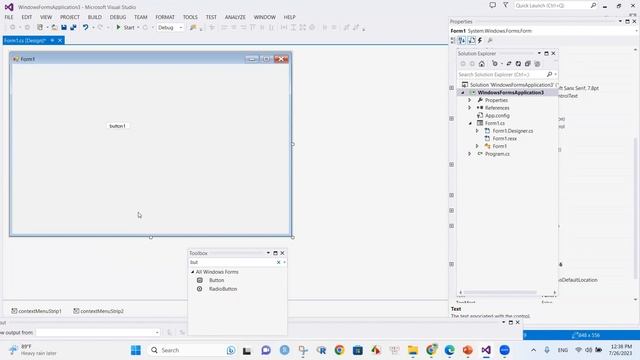Image resolution: width=640 pixels, height=360 pixels.
Task: Open the BUILD menu
Action: [x=95, y=17]
